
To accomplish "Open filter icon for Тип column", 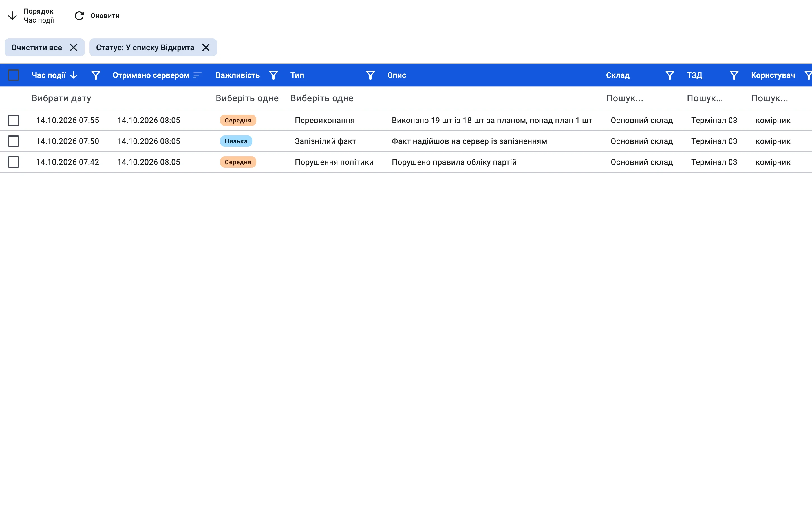I will tap(370, 75).
